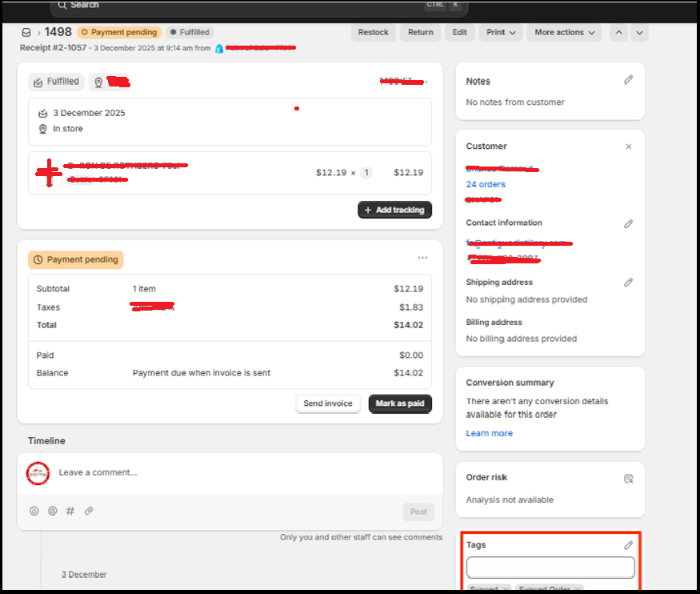This screenshot has width=700, height=594.
Task: Open the More actions menu
Action: pyautogui.click(x=562, y=32)
